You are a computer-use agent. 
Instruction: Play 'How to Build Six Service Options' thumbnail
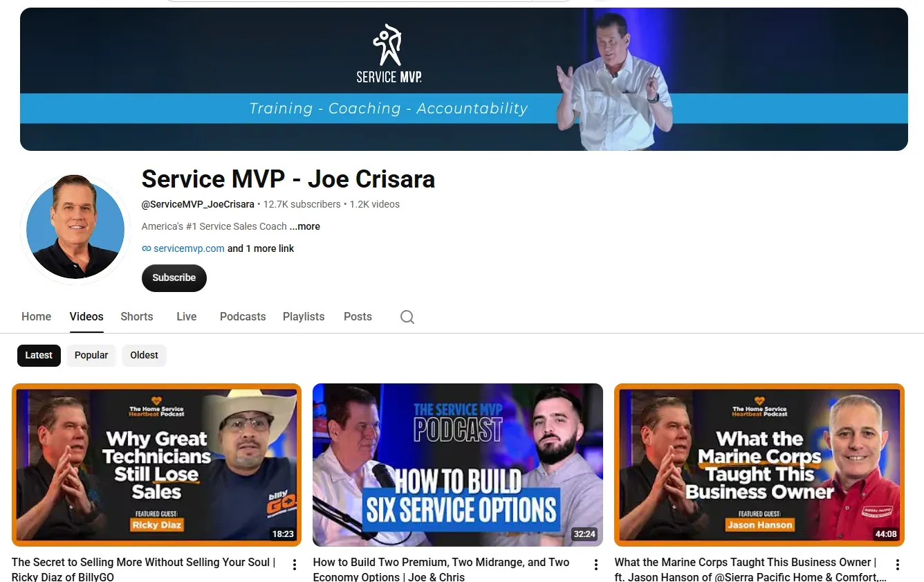[458, 465]
